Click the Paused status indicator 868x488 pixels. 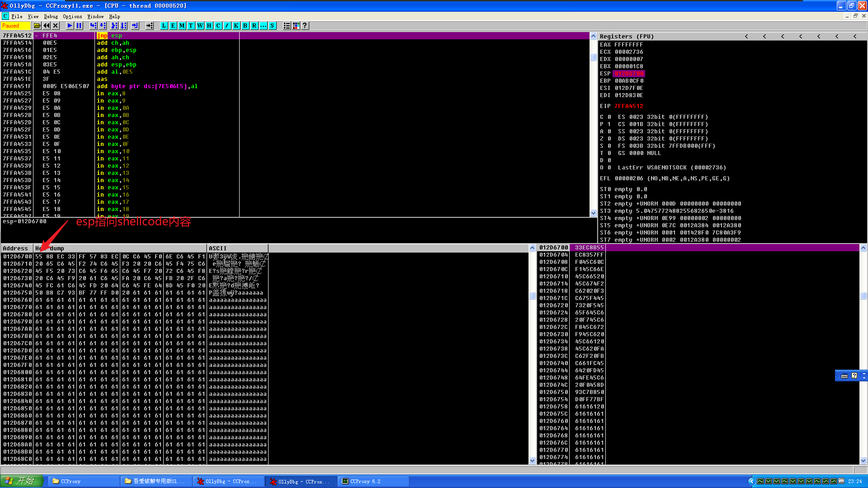[x=15, y=26]
